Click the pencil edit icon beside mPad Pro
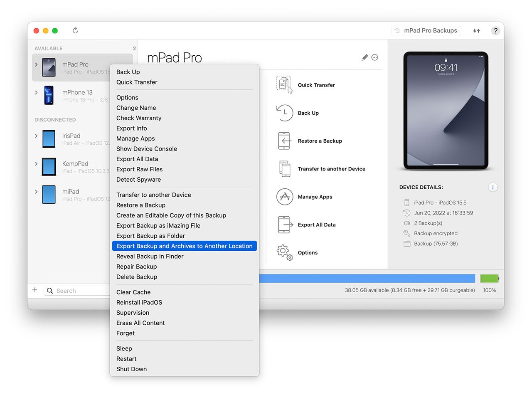 pos(365,57)
